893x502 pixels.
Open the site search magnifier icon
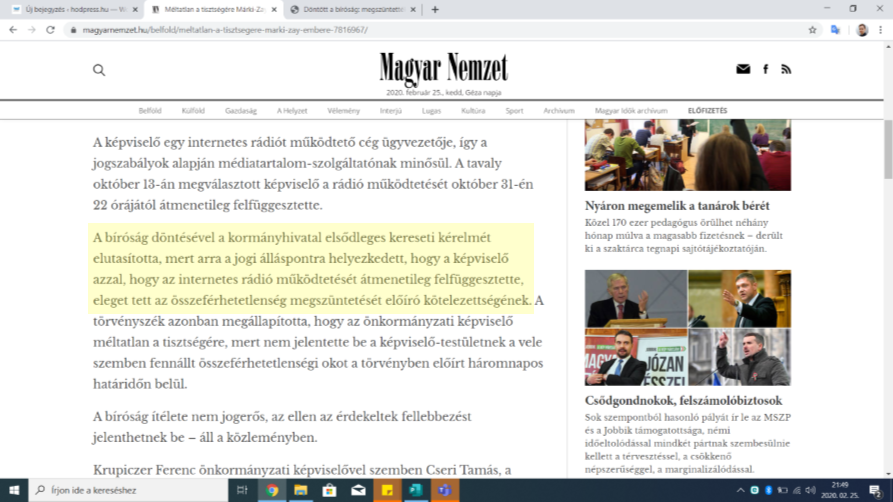tap(99, 70)
